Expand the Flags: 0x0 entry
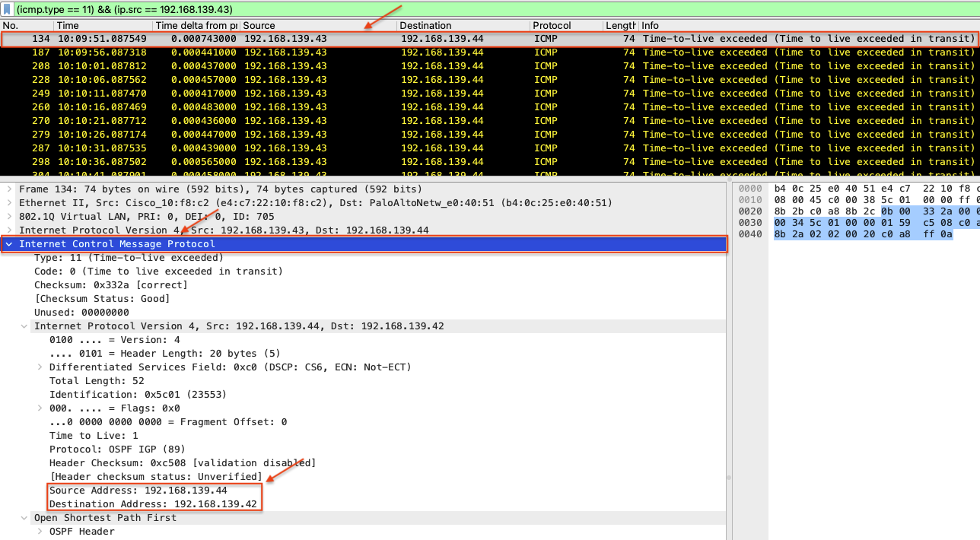980x540 pixels. click(40, 408)
